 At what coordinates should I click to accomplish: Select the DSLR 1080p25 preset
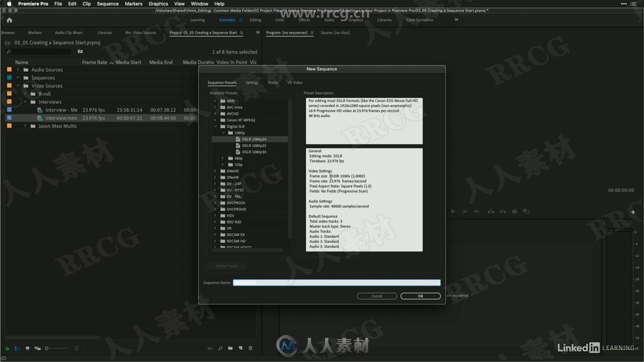pos(254,145)
